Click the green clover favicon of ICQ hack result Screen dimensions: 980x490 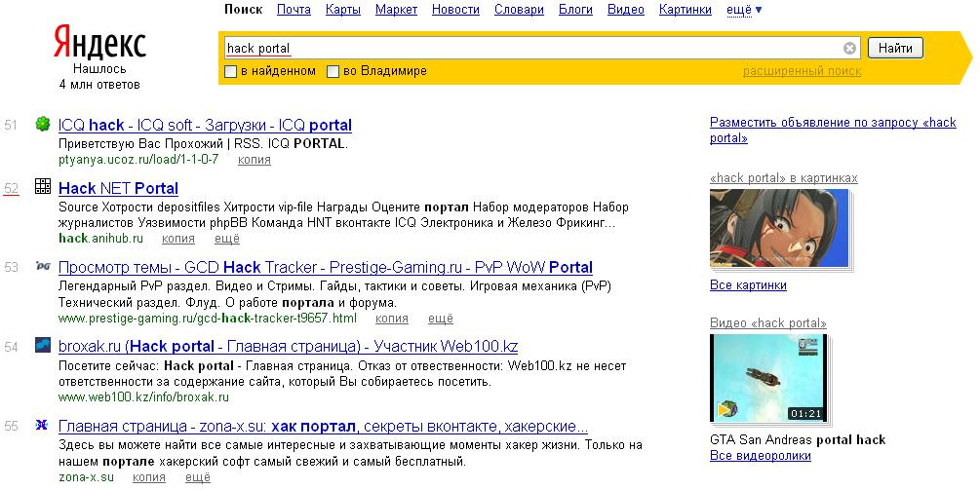coord(43,124)
